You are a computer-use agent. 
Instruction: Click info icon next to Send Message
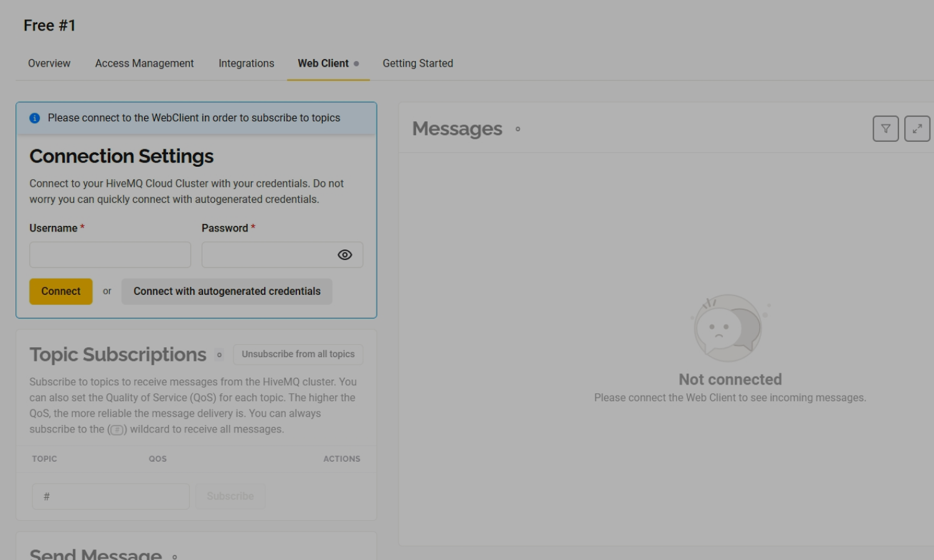175,556
